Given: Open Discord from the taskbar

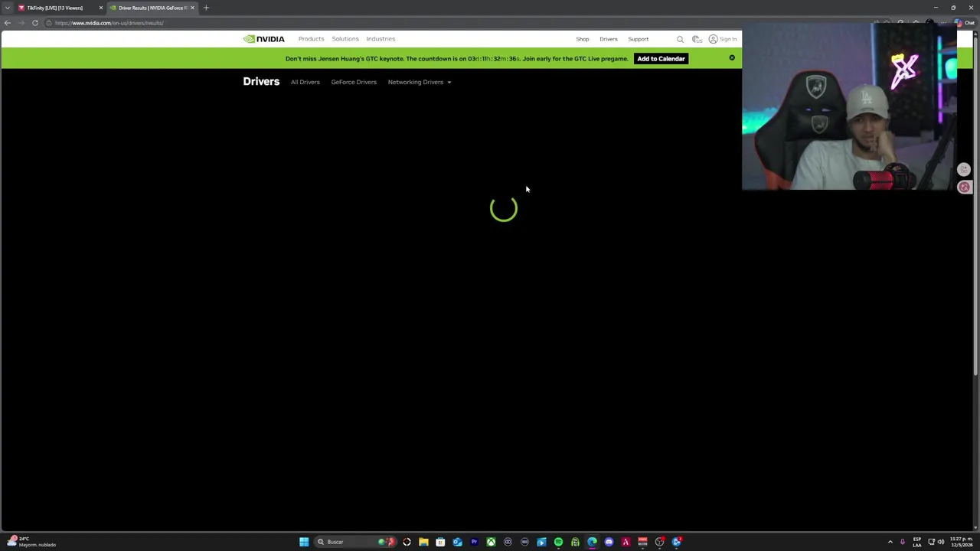Looking at the screenshot, I should click(609, 542).
